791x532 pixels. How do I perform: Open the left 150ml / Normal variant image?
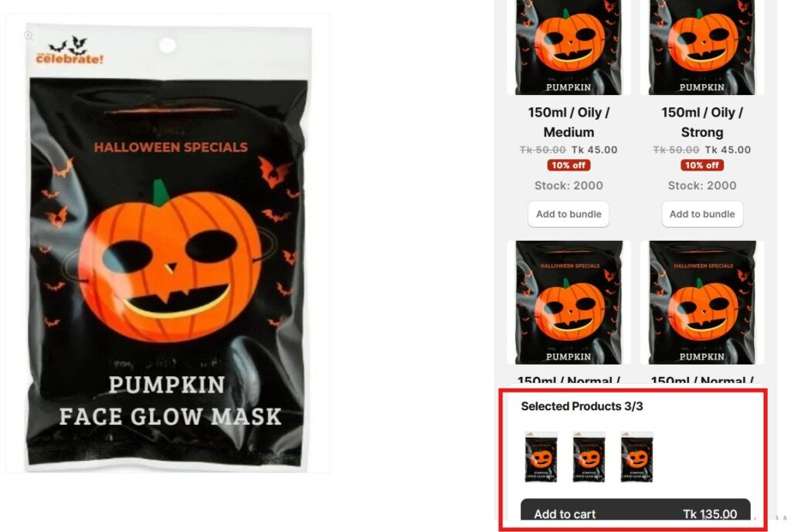pyautogui.click(x=569, y=302)
